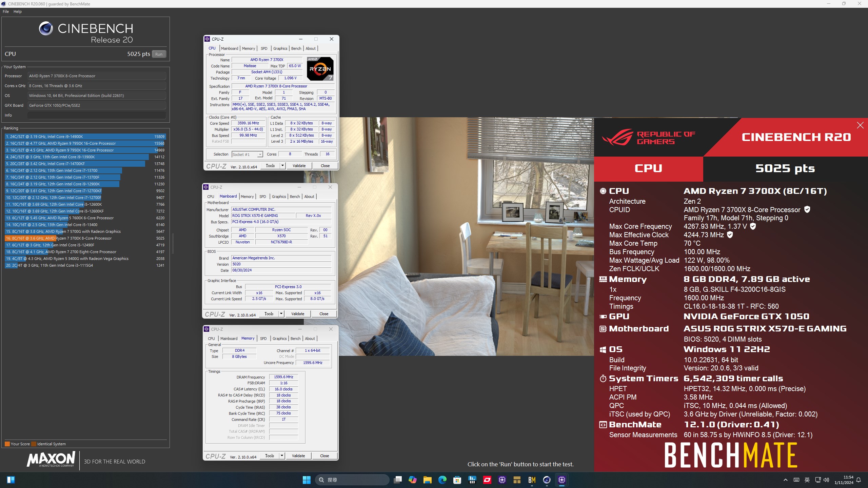Select ranking row Ryzen 7 5700G

pyautogui.click(x=85, y=231)
